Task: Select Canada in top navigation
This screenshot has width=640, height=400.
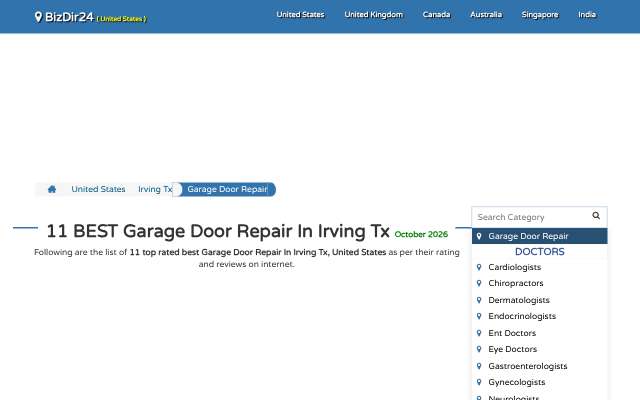Action: pyautogui.click(x=436, y=15)
